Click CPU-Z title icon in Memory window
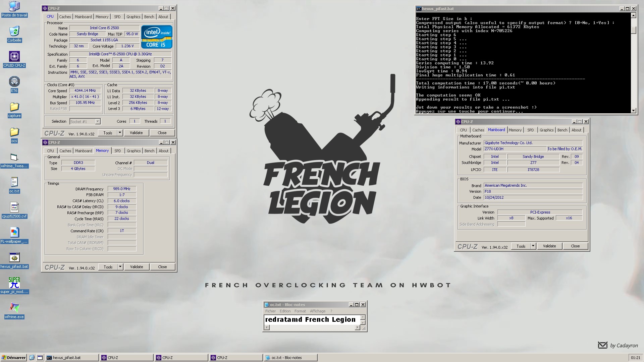 tap(45, 142)
